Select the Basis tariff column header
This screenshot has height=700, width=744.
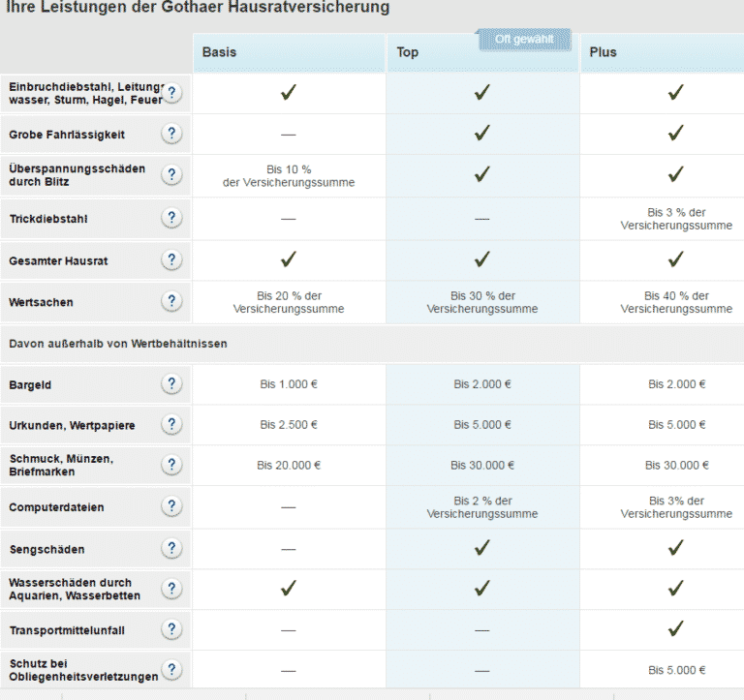pos(289,52)
